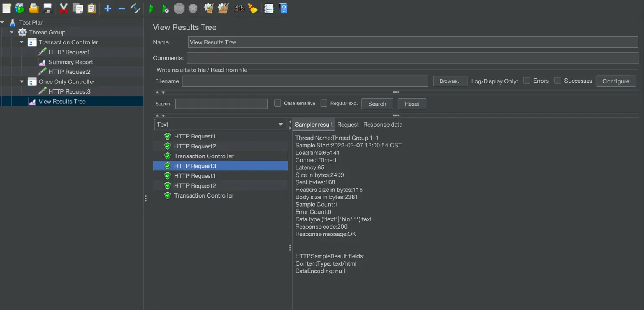Screen dimensions: 644x310
Task: Enable the Regular exp. search checkbox
Action: pyautogui.click(x=324, y=103)
